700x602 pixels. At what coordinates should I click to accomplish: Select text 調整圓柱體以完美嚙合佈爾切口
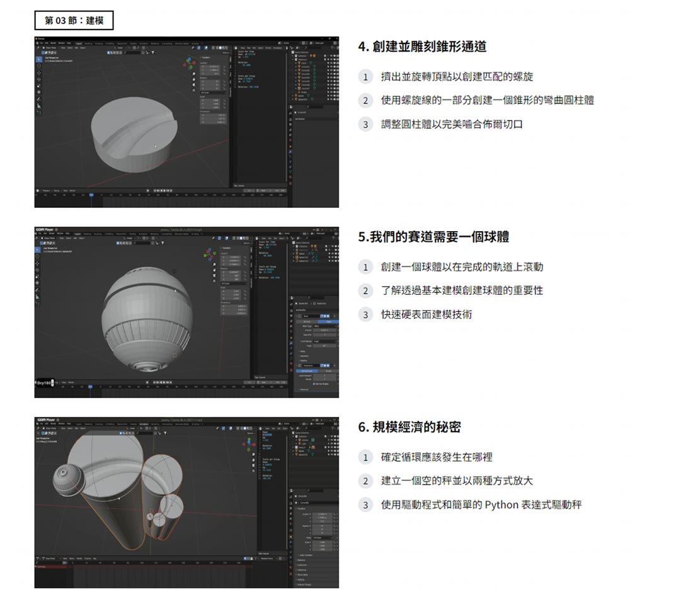(452, 124)
